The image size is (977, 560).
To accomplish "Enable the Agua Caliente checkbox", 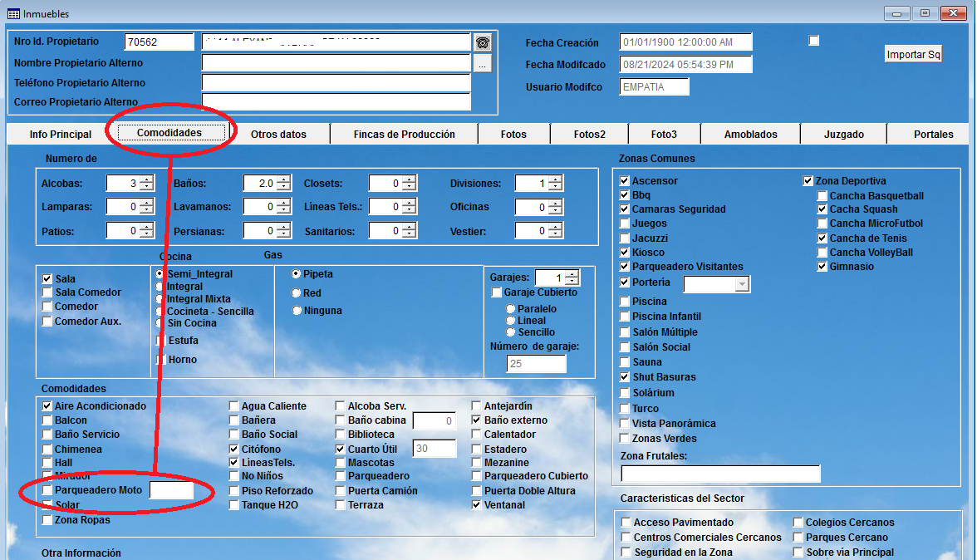I will pyautogui.click(x=233, y=405).
